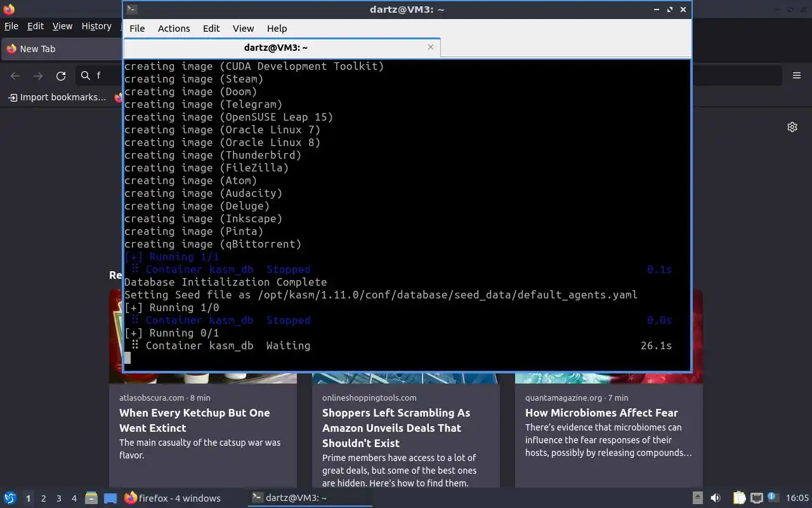Image resolution: width=812 pixels, height=508 pixels.
Task: Click the 'Setting Seed file as' terminal line
Action: [381, 295]
